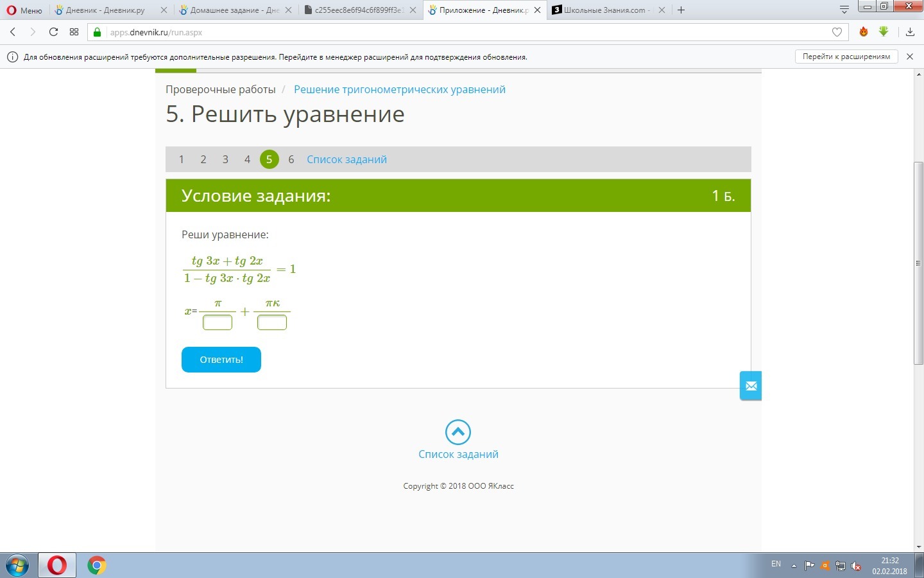Click the scrollbar down arrow
924x578 pixels.
tap(918, 547)
